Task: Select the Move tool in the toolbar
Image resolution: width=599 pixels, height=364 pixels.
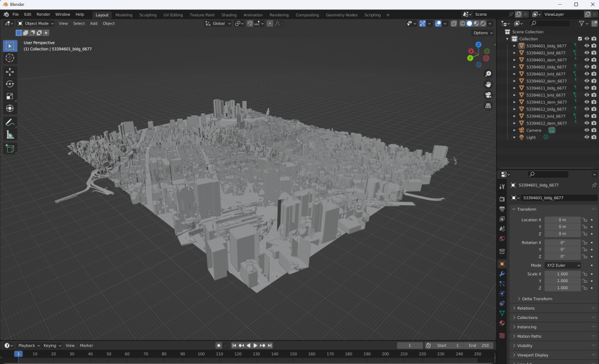Action: click(10, 71)
